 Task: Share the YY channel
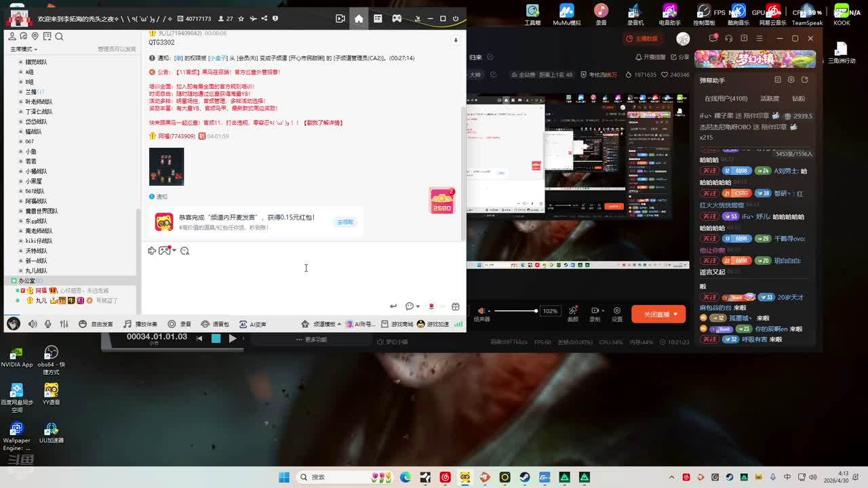pyautogui.click(x=264, y=18)
